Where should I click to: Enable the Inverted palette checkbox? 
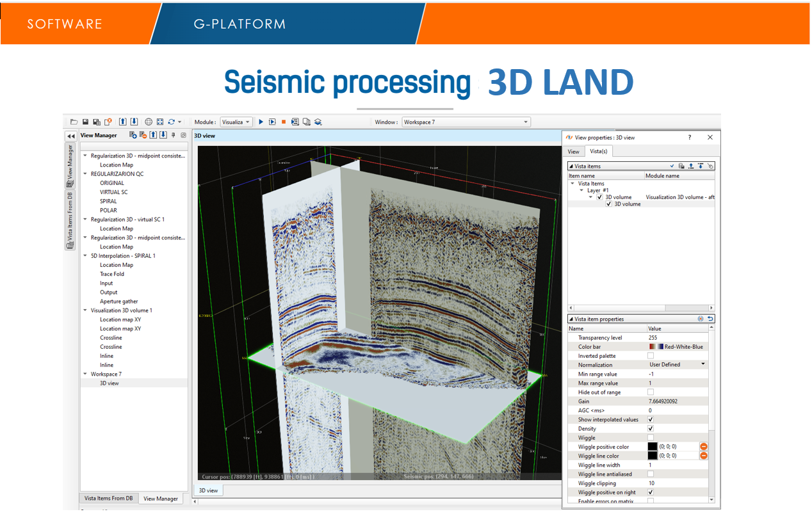pos(651,356)
